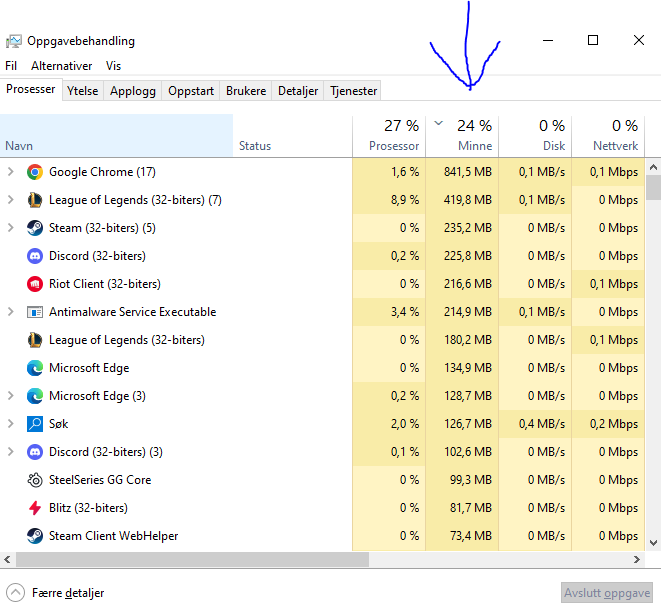Click the Færre detaljer link text
The image size is (661, 615).
click(x=68, y=593)
